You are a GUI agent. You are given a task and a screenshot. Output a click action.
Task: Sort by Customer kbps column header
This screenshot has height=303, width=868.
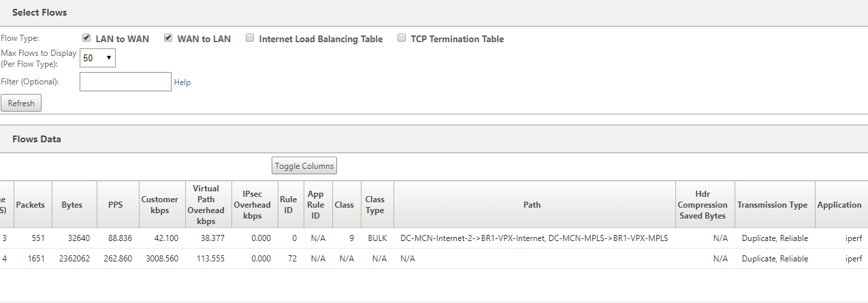159,204
